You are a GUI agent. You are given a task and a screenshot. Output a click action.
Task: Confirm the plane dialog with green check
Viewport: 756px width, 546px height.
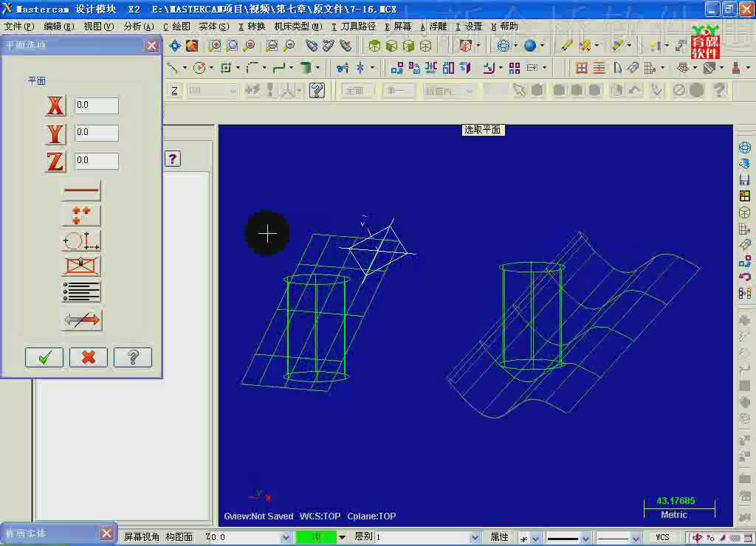(x=44, y=358)
